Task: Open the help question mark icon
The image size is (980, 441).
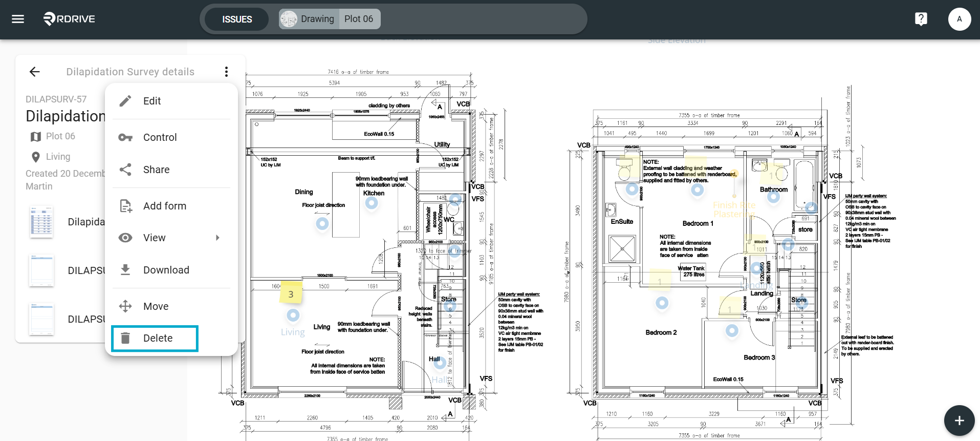Action: point(921,19)
